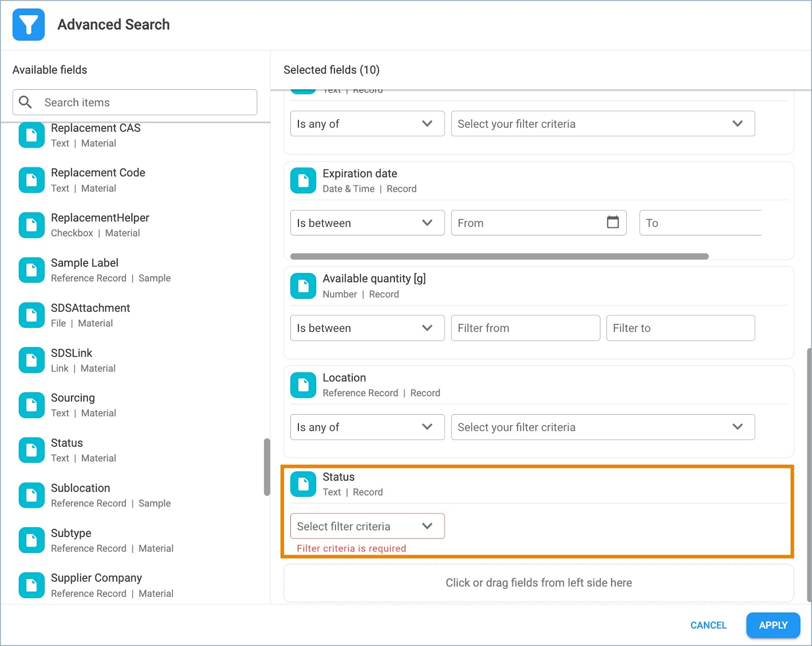
Task: Click the Sourcing field icon
Action: 31,405
